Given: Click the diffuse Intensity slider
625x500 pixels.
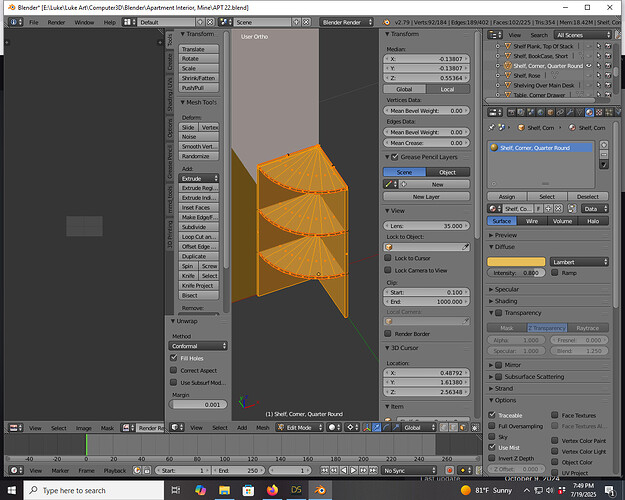Looking at the screenshot, I should click(x=516, y=273).
